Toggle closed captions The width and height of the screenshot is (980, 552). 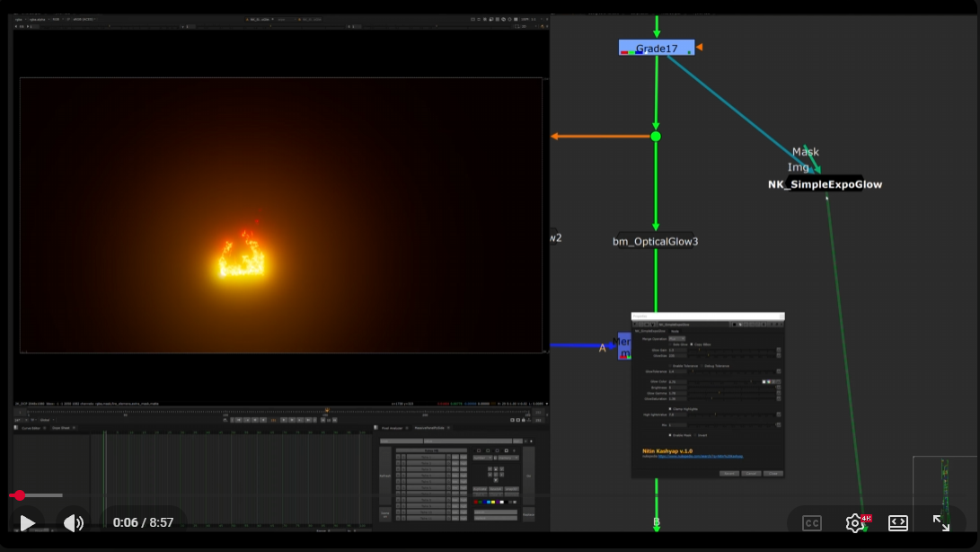[x=811, y=523]
